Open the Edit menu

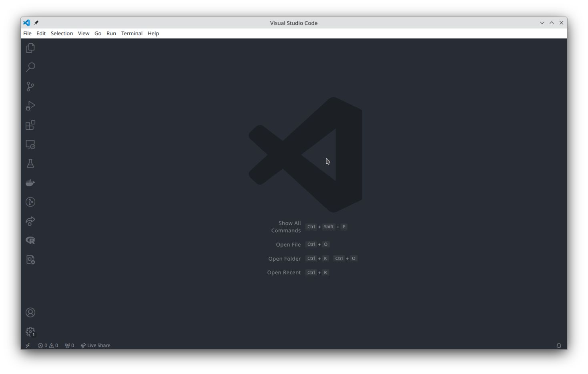point(41,33)
